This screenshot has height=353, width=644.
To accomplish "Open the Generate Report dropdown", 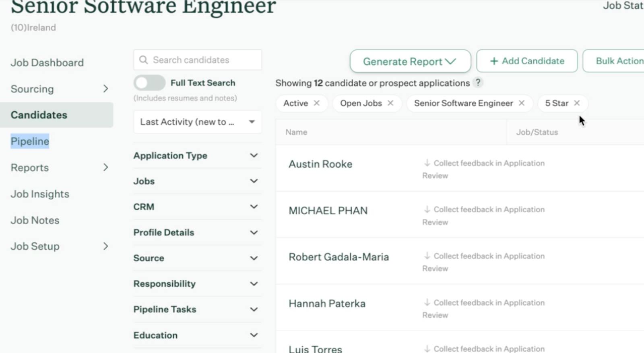I will pyautogui.click(x=410, y=62).
